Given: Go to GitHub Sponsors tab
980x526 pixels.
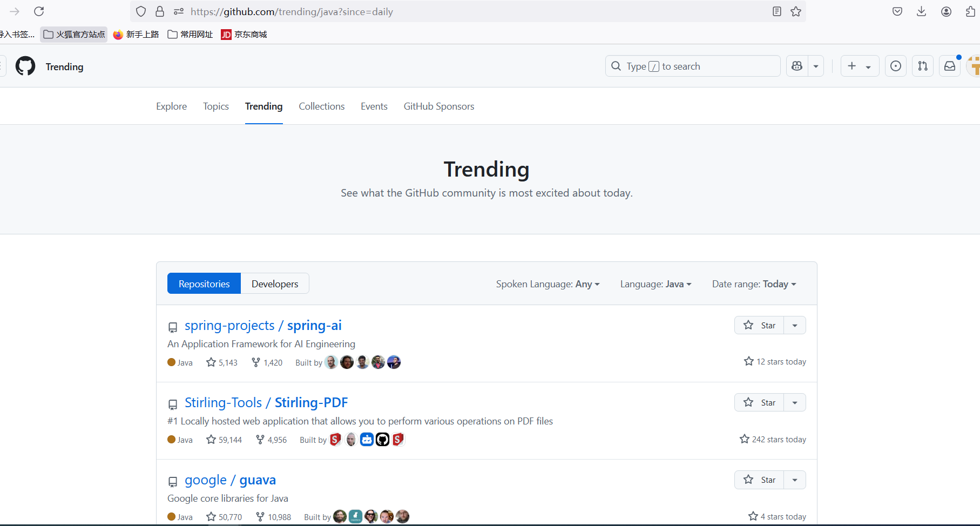Looking at the screenshot, I should [439, 106].
